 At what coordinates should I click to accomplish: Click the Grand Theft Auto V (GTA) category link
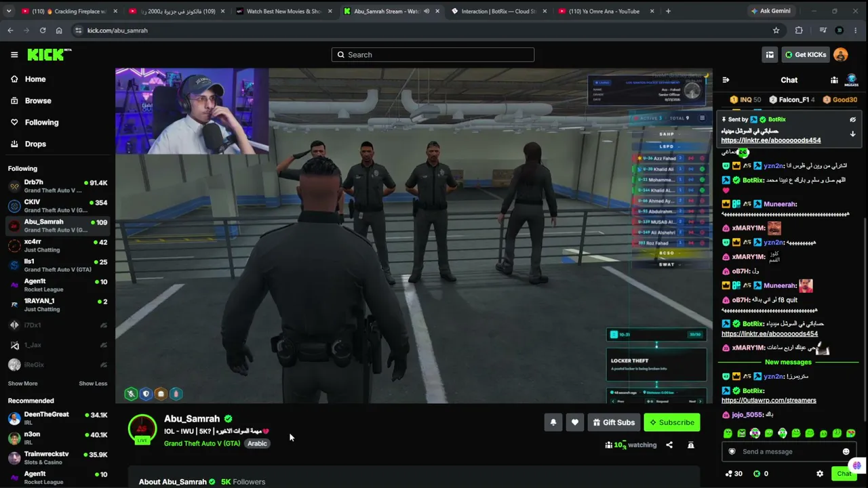coord(202,443)
